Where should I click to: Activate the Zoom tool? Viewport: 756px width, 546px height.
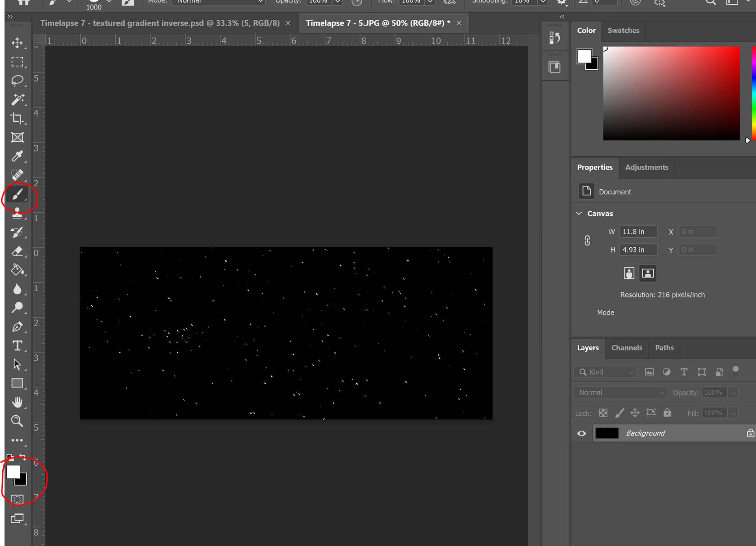pos(17,421)
